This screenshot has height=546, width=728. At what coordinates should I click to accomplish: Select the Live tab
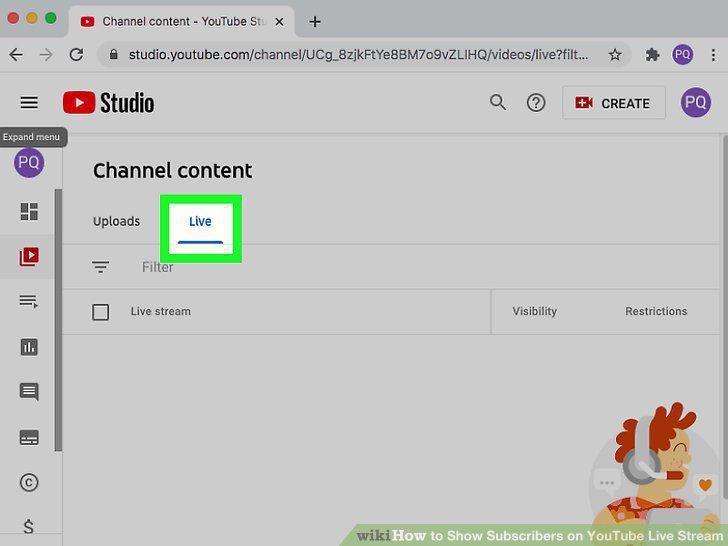(x=200, y=223)
